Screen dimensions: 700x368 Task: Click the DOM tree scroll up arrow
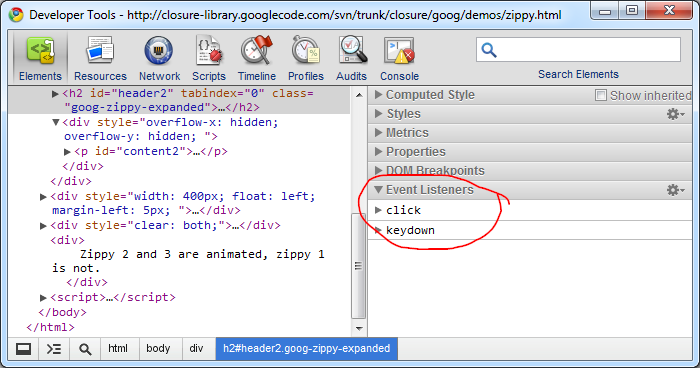(358, 95)
